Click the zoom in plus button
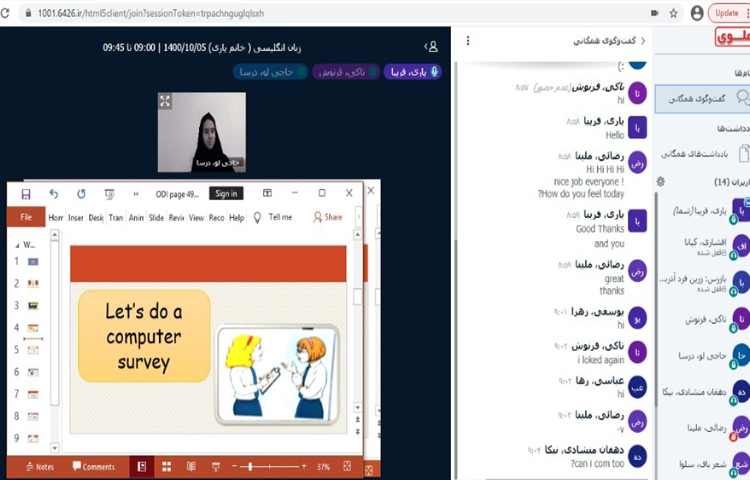This screenshot has width=750, height=480. coord(304,467)
